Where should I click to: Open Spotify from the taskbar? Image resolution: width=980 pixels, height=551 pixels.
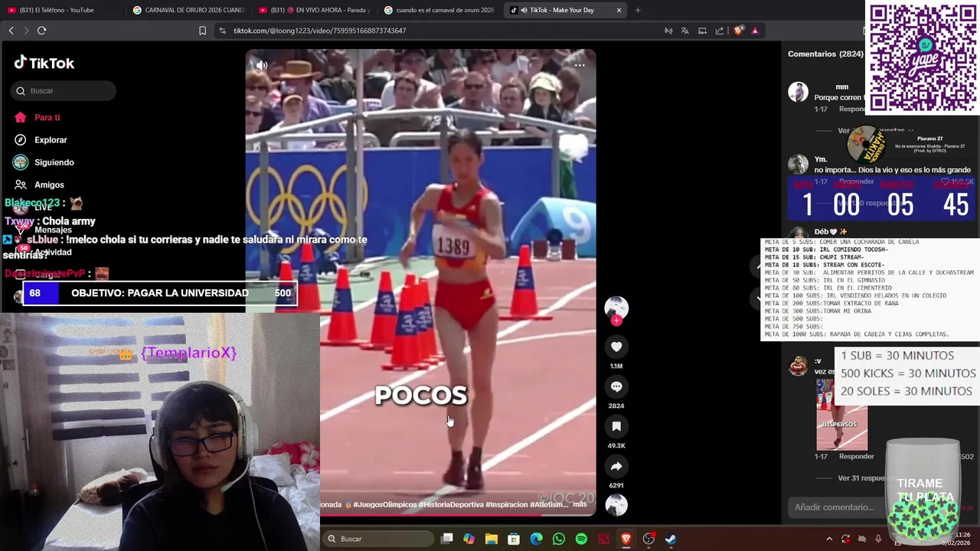tap(581, 539)
